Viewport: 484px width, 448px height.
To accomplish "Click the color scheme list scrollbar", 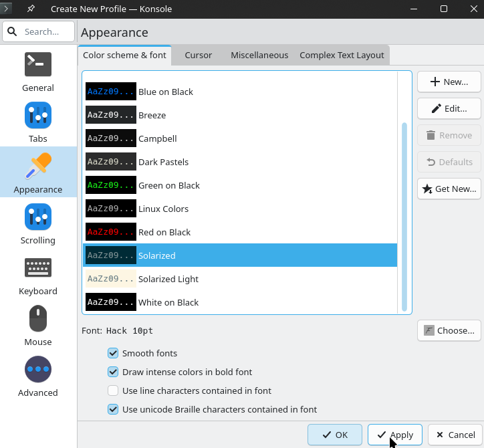I will pos(404,217).
